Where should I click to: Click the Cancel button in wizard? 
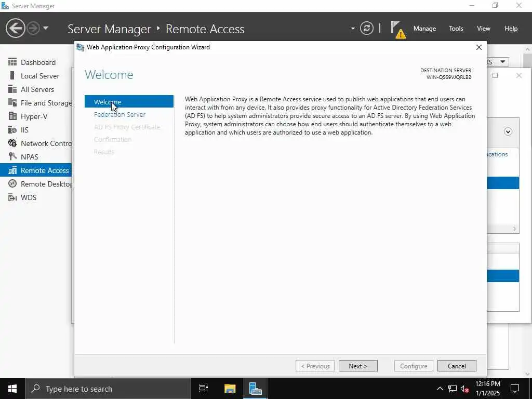click(x=457, y=366)
